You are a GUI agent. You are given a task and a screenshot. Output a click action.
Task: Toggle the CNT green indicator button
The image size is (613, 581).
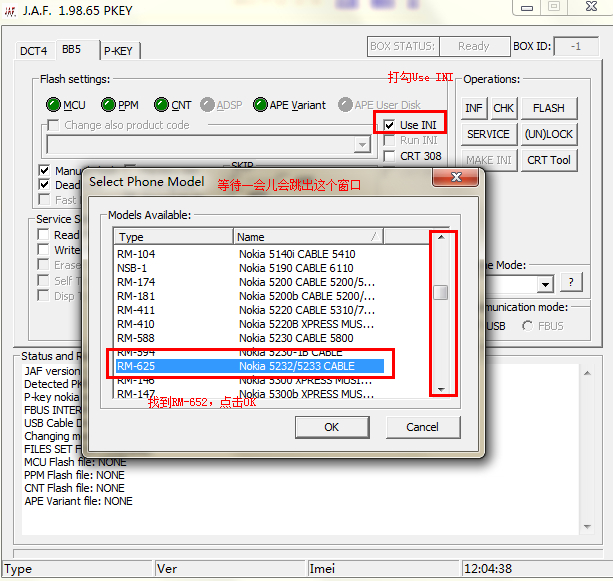point(161,105)
